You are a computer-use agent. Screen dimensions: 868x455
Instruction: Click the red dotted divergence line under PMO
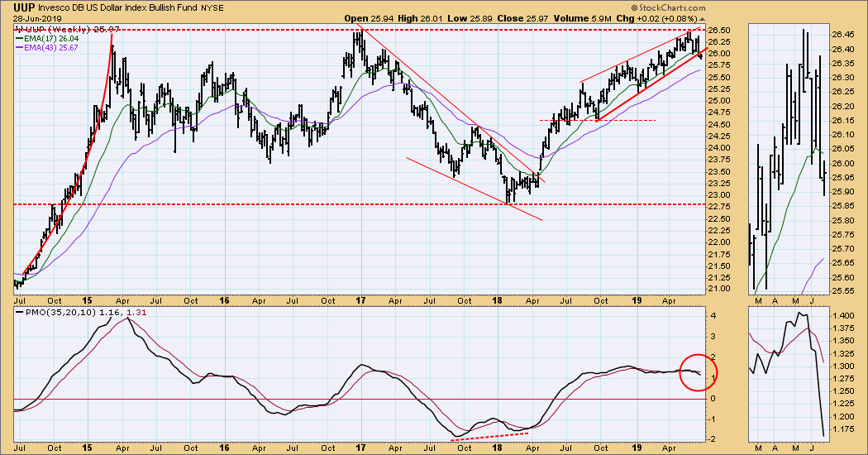[488, 435]
